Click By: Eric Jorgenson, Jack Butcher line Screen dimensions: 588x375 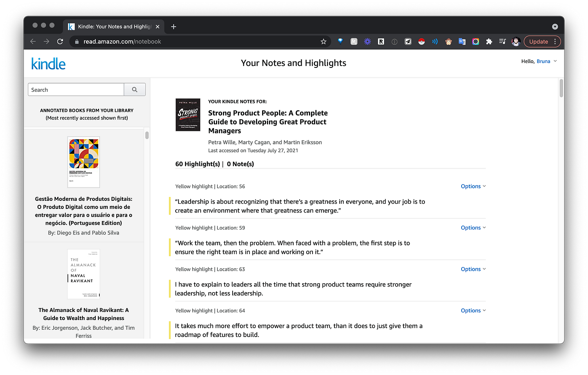pyautogui.click(x=84, y=332)
